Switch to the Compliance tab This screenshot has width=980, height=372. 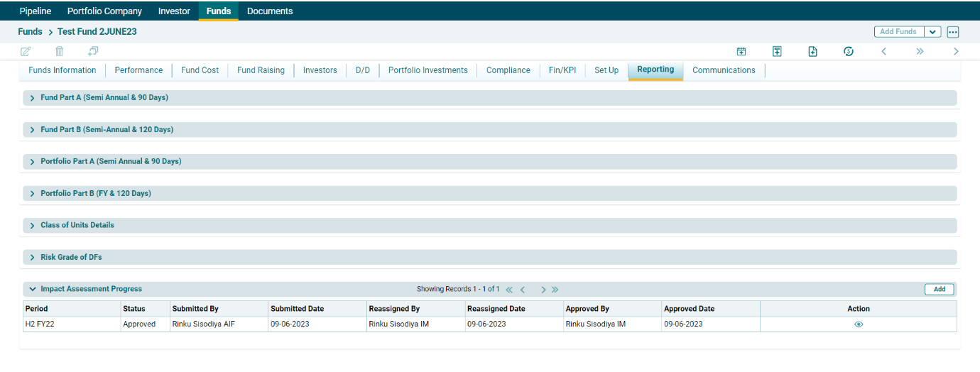508,70
